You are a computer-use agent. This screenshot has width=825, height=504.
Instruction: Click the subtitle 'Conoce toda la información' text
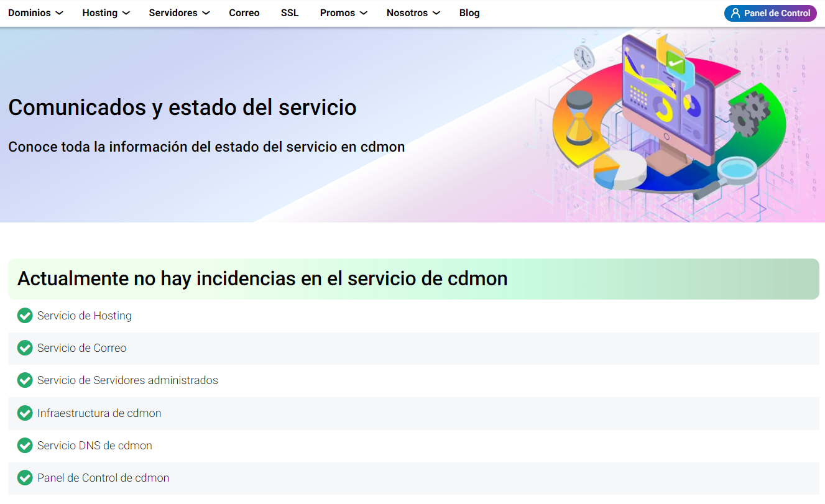click(x=206, y=147)
